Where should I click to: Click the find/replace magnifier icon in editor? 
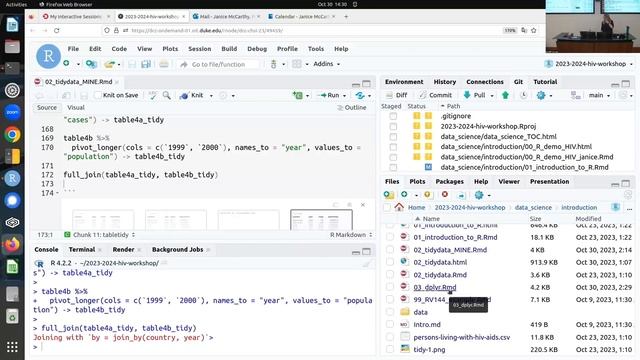coord(167,95)
